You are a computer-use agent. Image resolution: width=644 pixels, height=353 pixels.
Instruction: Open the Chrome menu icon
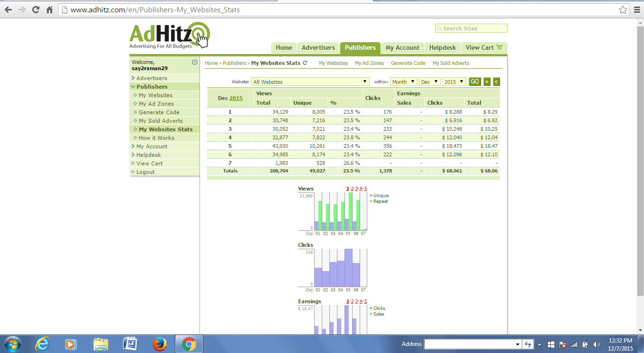pos(636,9)
